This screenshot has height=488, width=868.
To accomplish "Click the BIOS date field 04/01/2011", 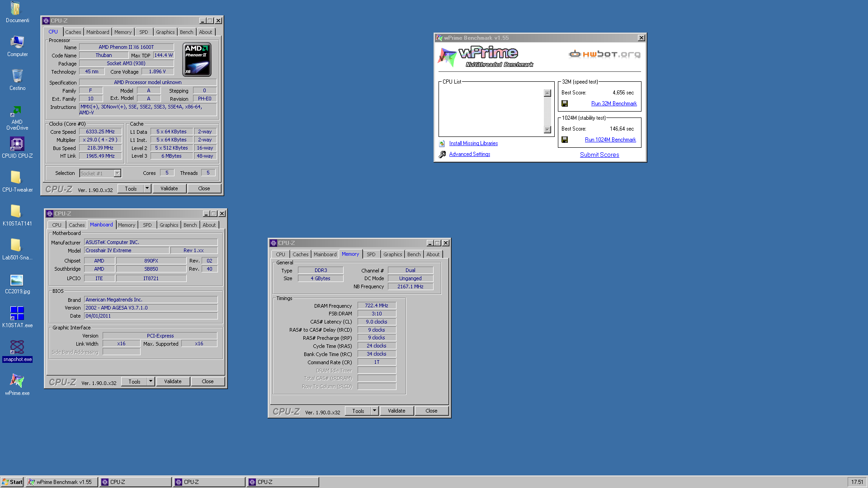I will 151,316.
